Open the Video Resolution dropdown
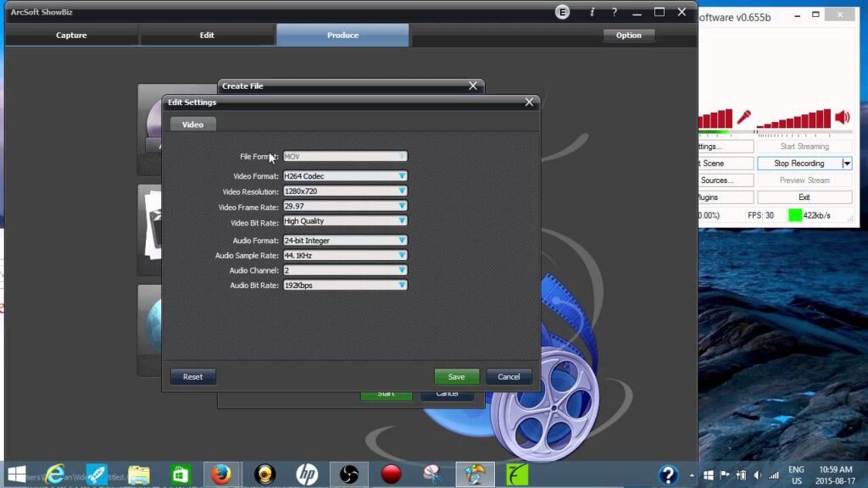The height and width of the screenshot is (488, 868). pyautogui.click(x=400, y=191)
